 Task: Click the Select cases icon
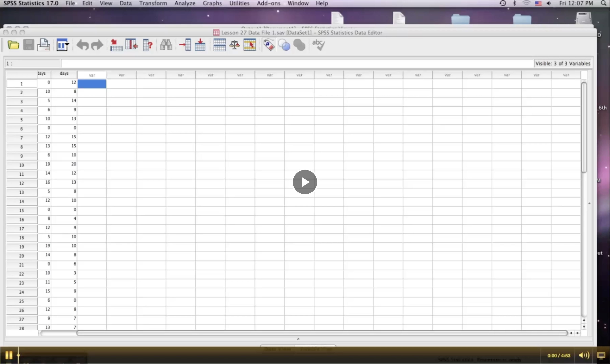pos(250,45)
